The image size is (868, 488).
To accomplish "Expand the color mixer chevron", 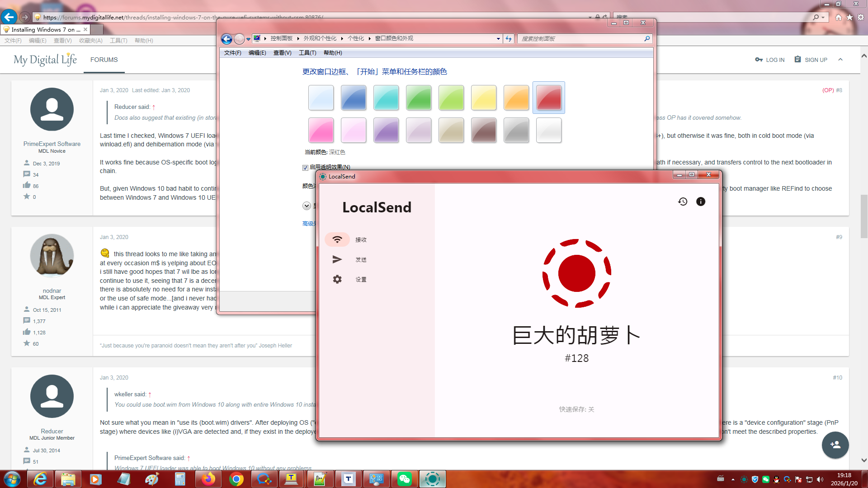I will click(307, 206).
